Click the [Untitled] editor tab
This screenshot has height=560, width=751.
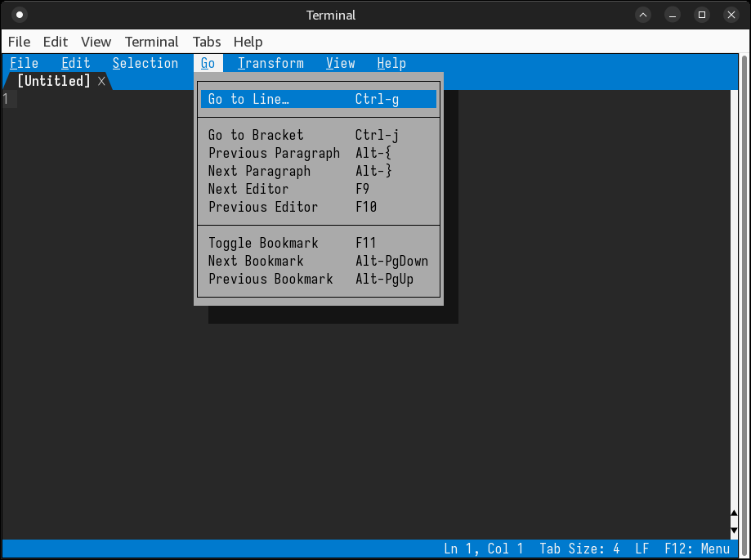click(53, 81)
